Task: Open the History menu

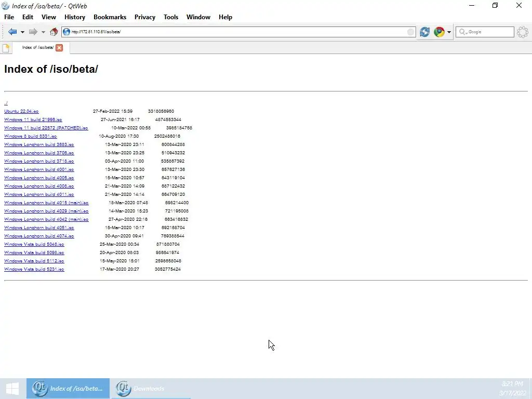Action: tap(75, 17)
